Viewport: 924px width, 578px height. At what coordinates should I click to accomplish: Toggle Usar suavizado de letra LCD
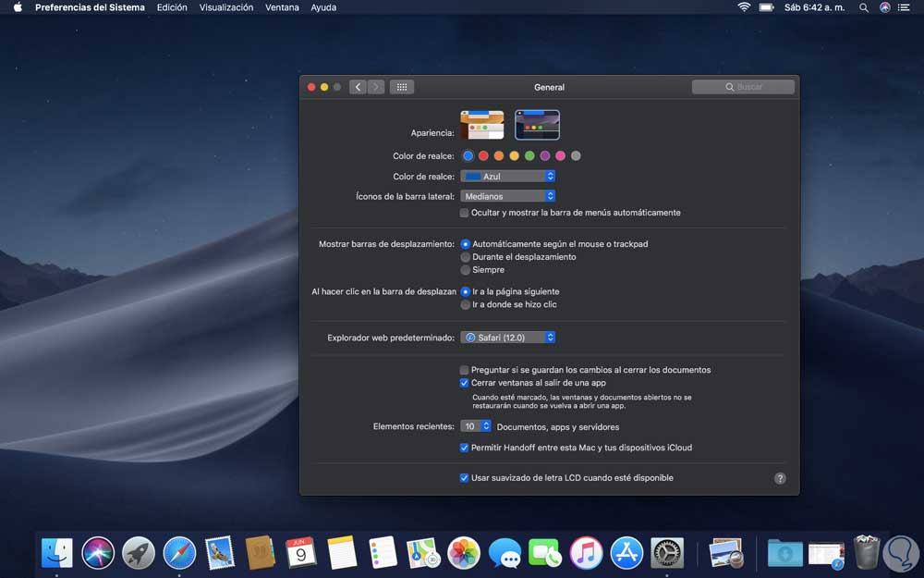pos(465,478)
